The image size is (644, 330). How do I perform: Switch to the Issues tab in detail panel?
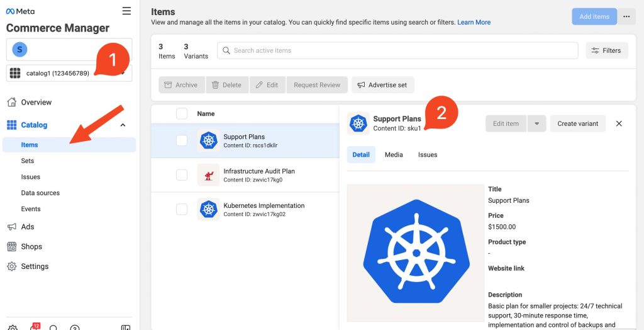[x=428, y=155]
